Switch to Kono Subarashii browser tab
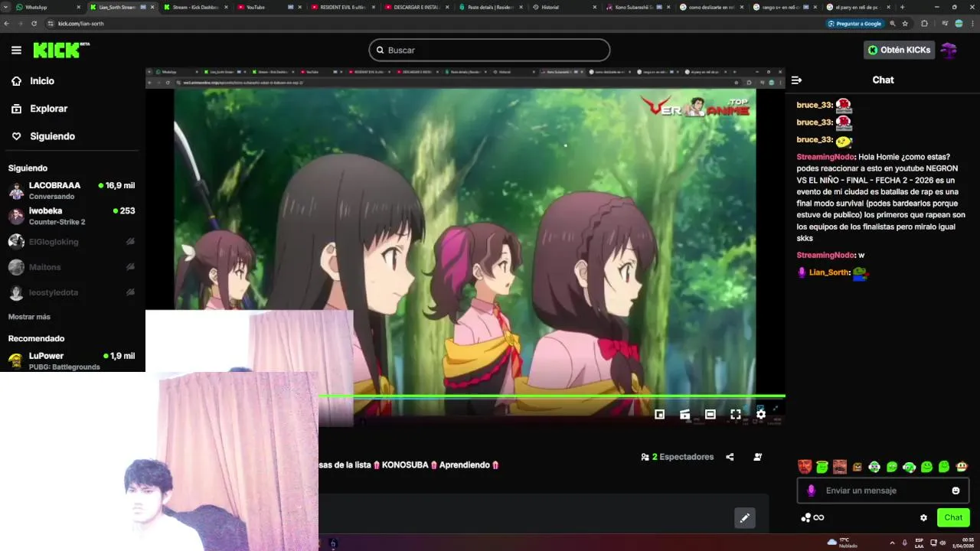 point(638,7)
